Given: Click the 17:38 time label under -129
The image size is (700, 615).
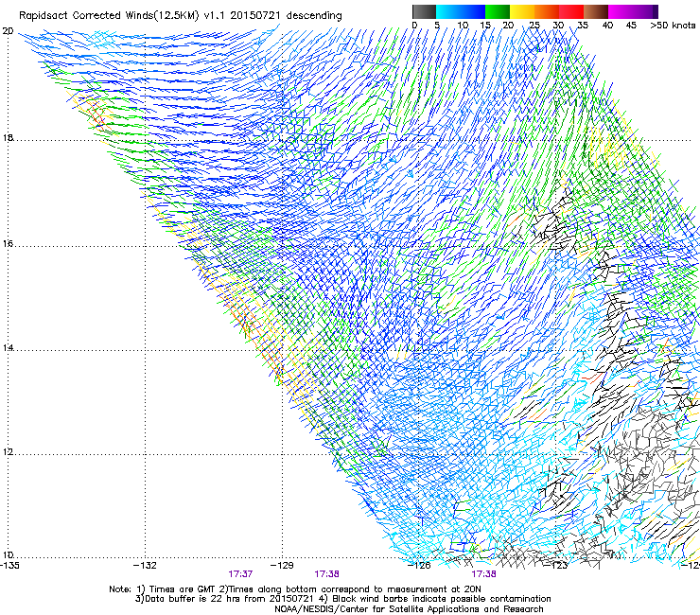Looking at the screenshot, I should coord(326,574).
